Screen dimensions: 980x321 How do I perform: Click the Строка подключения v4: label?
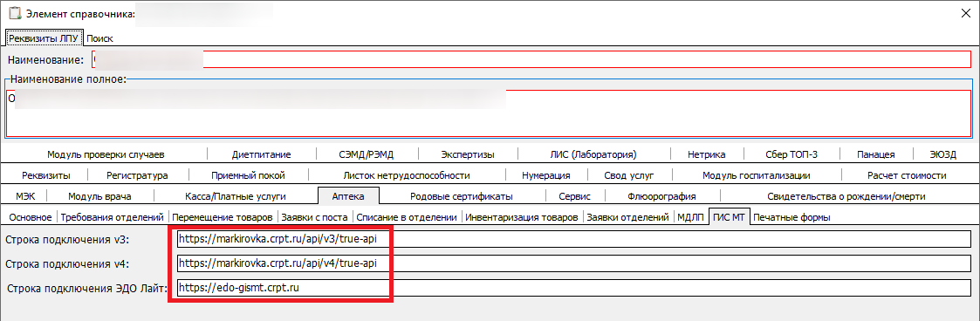tap(68, 264)
